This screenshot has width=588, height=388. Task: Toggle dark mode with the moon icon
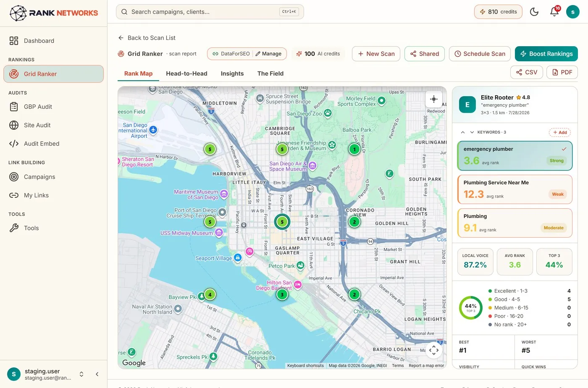[x=534, y=12]
